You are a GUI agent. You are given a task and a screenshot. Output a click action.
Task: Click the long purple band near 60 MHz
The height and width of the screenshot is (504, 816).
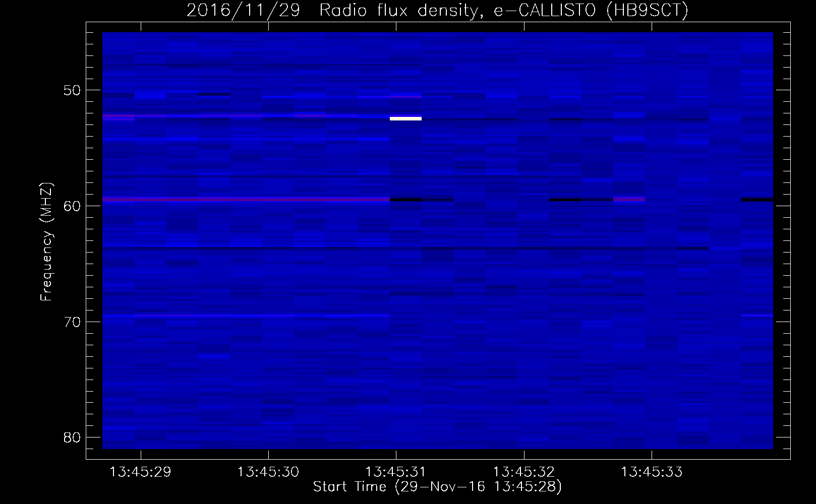point(246,200)
